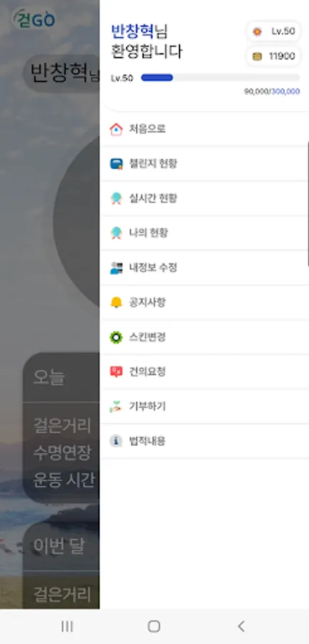Select the medal icon for 실시간 현황
This screenshot has width=309, height=644.
click(x=116, y=199)
